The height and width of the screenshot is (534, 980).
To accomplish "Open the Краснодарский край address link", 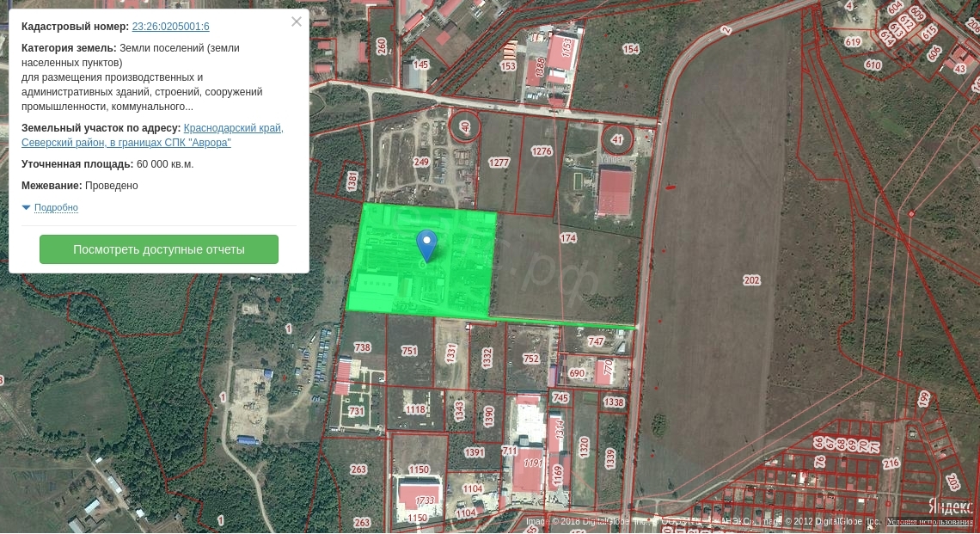I will [233, 128].
